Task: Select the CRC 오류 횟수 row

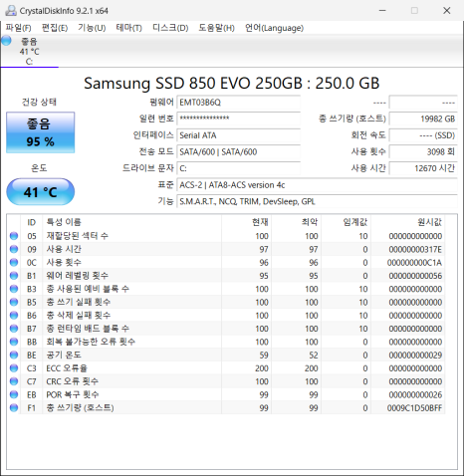Action: (226, 381)
